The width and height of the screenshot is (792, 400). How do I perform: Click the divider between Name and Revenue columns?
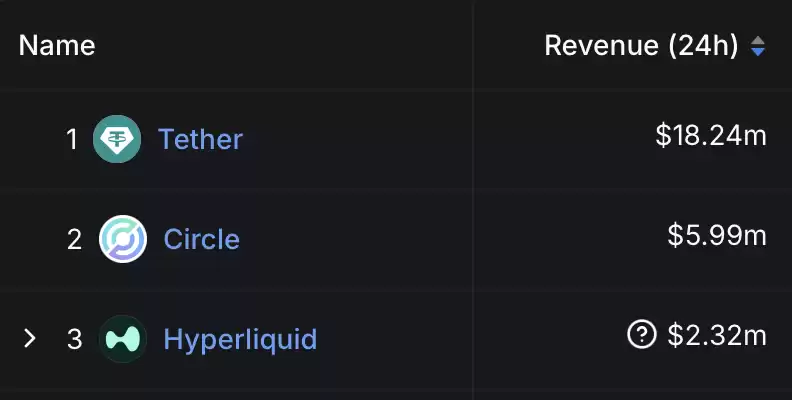pos(473,200)
